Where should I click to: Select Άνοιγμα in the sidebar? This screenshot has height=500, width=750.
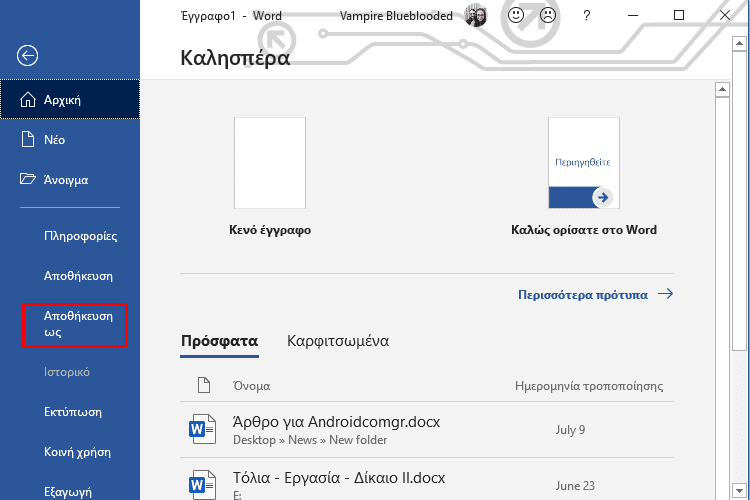click(x=70, y=179)
